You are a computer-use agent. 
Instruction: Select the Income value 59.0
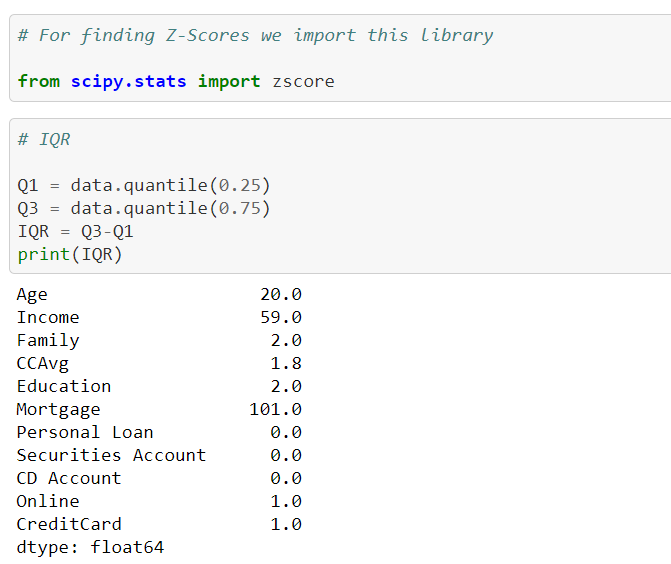tap(281, 318)
